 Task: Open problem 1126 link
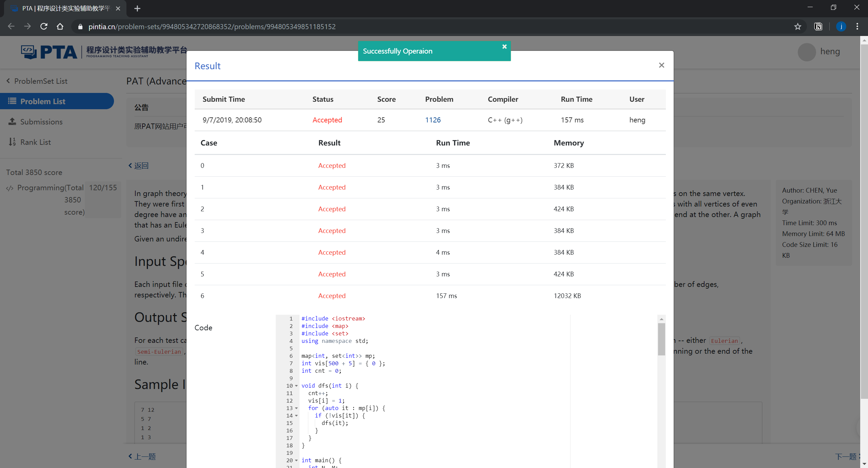433,120
